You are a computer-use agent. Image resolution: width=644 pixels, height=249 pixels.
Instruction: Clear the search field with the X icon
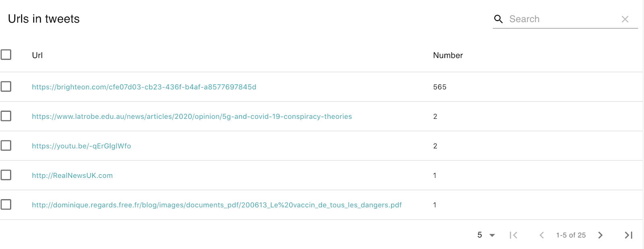pyautogui.click(x=625, y=19)
